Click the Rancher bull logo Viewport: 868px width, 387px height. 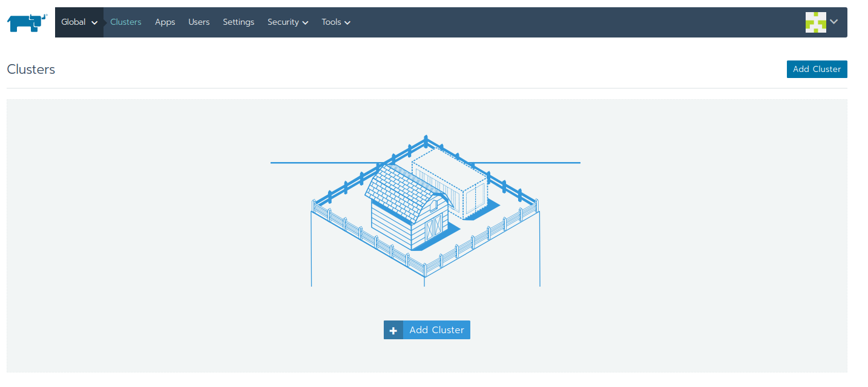pyautogui.click(x=27, y=22)
